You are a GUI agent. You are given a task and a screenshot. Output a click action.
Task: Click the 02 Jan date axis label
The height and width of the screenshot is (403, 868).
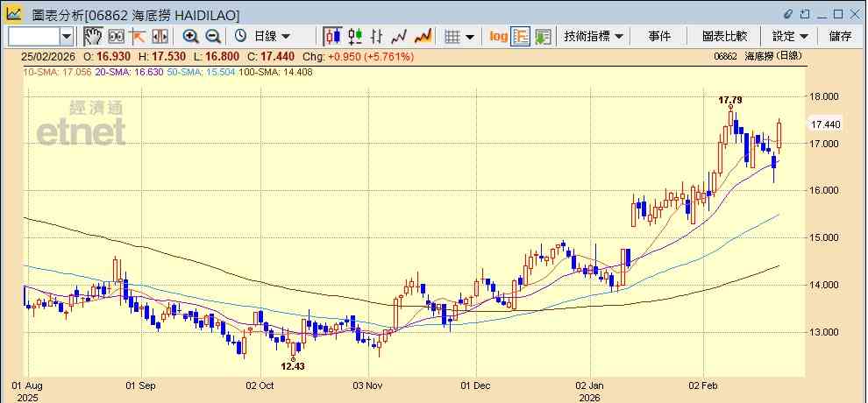point(589,385)
